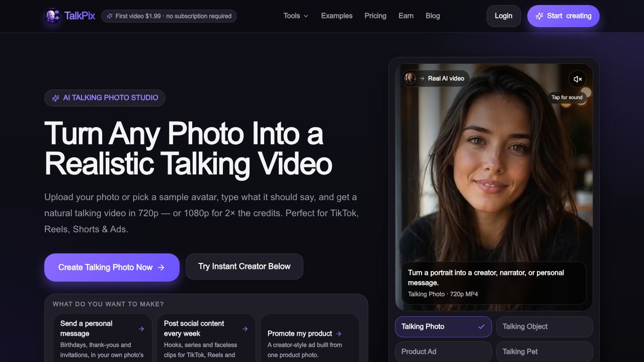Open the first video $1.99 promo badge
The height and width of the screenshot is (362, 644).
pyautogui.click(x=169, y=16)
